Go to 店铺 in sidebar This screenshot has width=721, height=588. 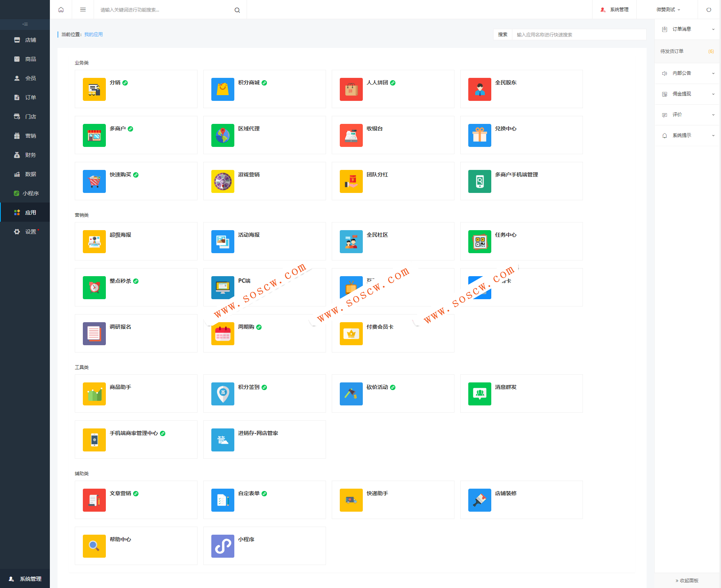pyautogui.click(x=25, y=40)
